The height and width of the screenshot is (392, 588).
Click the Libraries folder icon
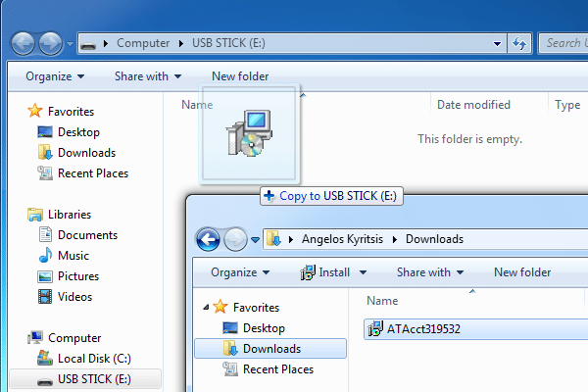(35, 215)
